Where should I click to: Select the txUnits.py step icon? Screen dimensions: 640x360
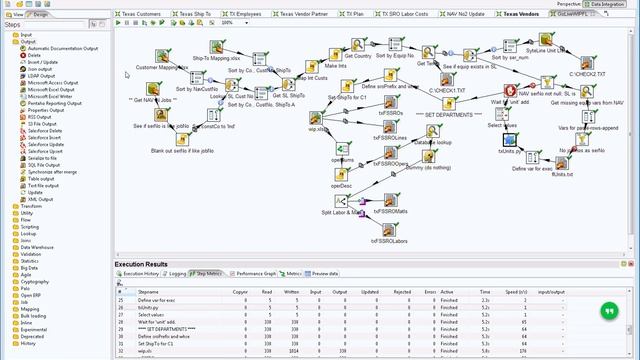[509, 140]
